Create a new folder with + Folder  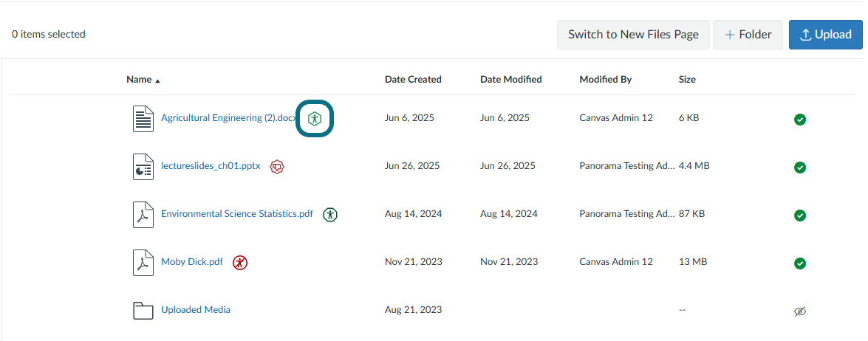pos(748,35)
